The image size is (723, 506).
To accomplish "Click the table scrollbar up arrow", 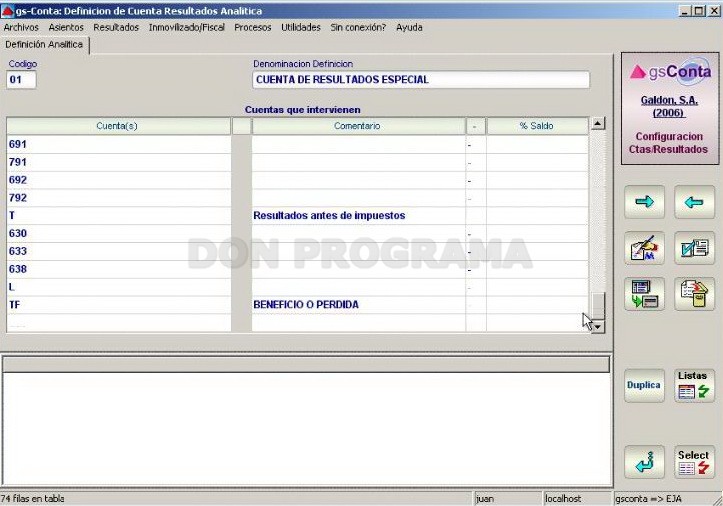I will click(x=598, y=123).
